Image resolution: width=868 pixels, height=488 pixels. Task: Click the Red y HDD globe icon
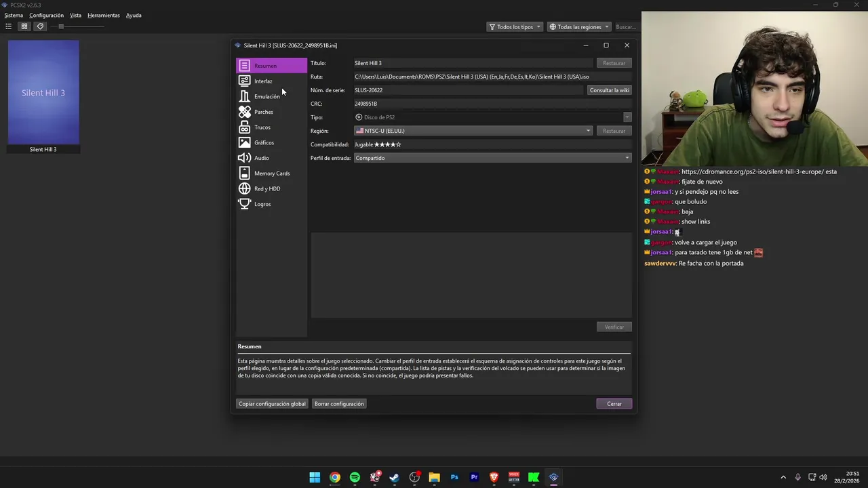(x=244, y=188)
